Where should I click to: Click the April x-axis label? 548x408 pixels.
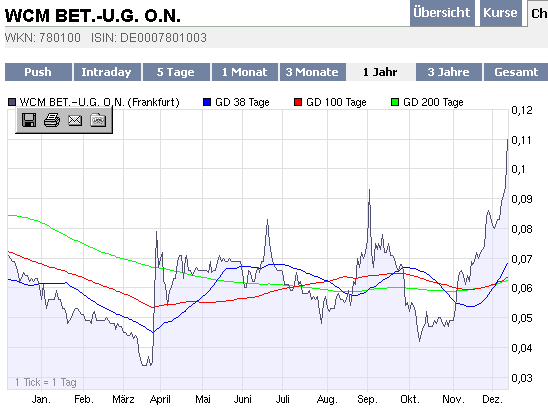tap(160, 399)
